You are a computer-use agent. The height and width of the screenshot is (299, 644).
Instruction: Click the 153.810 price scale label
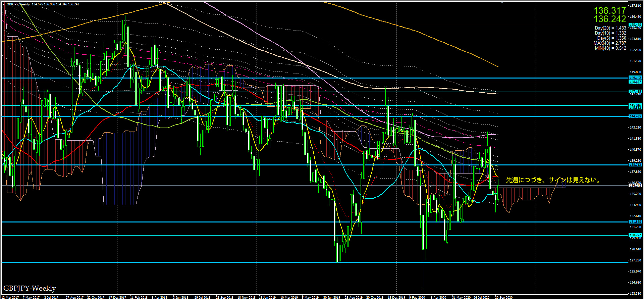636,39
